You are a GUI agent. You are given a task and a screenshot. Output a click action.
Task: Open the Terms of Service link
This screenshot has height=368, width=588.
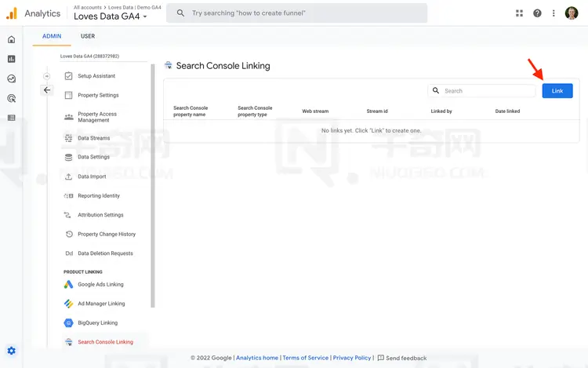[305, 358]
